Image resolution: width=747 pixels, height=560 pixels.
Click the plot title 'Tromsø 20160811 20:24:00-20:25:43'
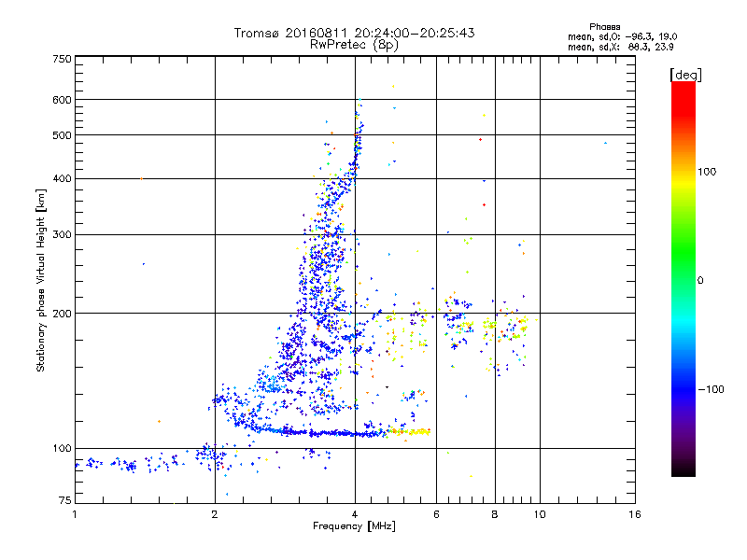pos(354,33)
